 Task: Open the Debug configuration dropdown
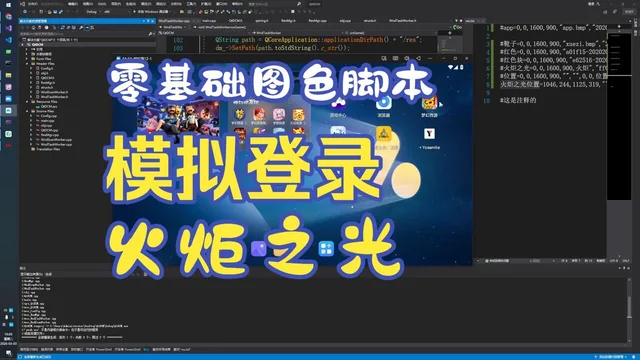pos(93,12)
